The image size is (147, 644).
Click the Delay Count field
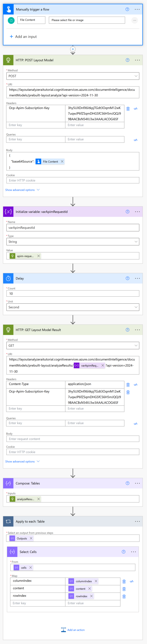(73, 294)
